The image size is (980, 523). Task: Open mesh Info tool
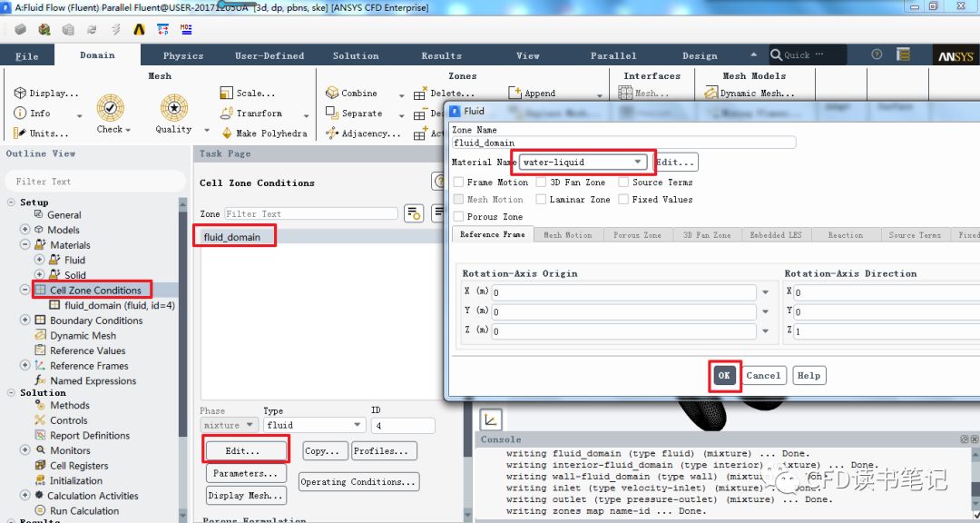(x=21, y=113)
